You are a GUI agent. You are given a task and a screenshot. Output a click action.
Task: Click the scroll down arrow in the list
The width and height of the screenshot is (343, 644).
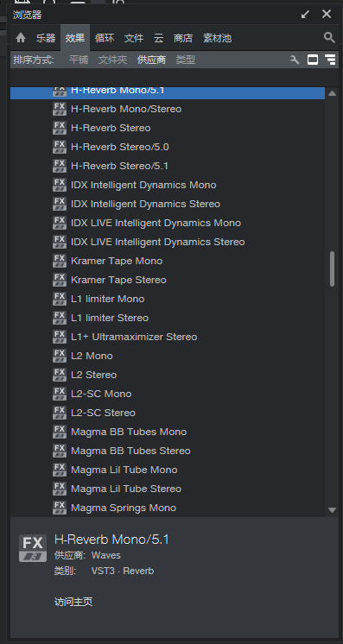pos(333,510)
